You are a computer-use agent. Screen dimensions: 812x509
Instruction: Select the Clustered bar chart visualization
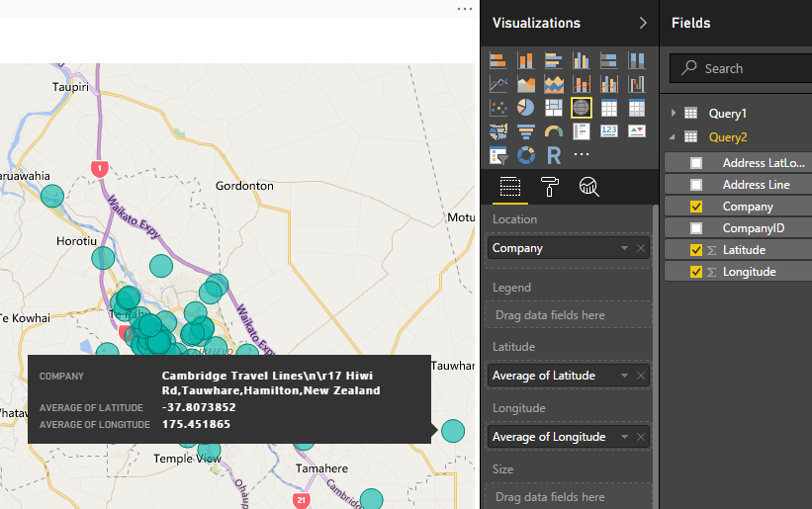click(x=554, y=60)
